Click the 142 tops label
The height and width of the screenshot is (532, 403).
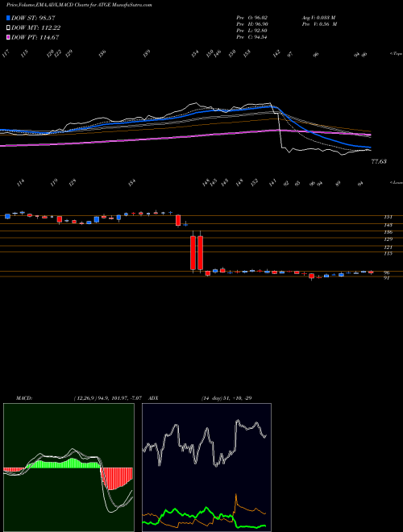277,54
